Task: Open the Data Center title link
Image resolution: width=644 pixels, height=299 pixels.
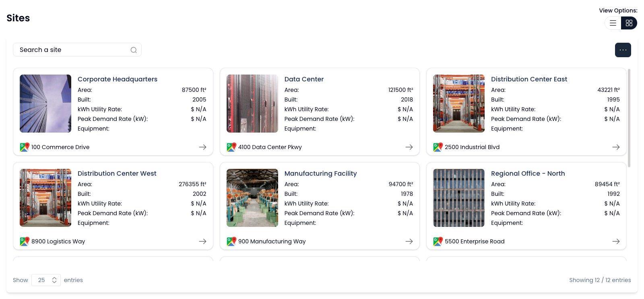Action: (x=304, y=79)
